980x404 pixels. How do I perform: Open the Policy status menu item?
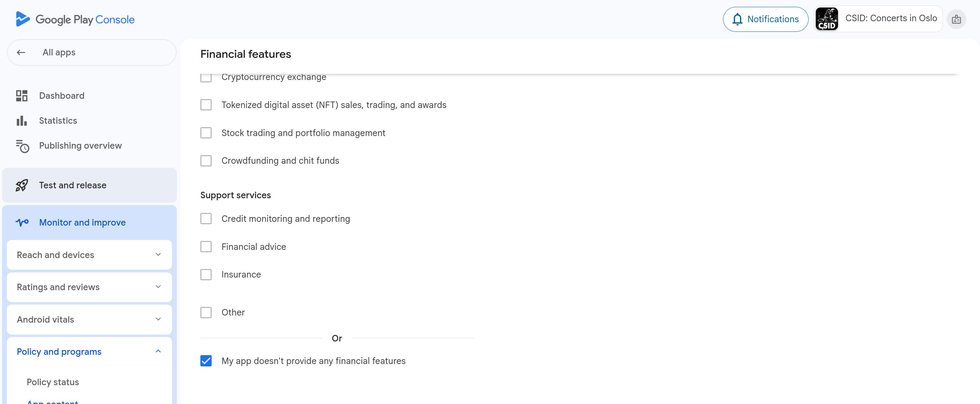point(53,382)
